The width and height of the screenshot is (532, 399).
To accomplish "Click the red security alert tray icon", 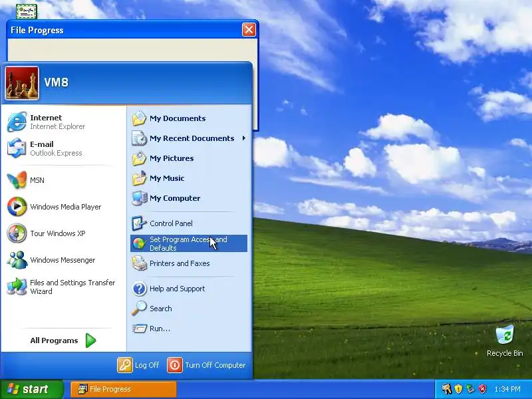I will [482, 389].
